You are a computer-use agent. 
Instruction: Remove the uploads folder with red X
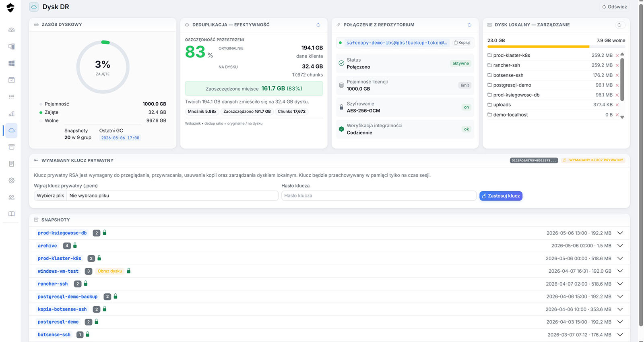(617, 105)
